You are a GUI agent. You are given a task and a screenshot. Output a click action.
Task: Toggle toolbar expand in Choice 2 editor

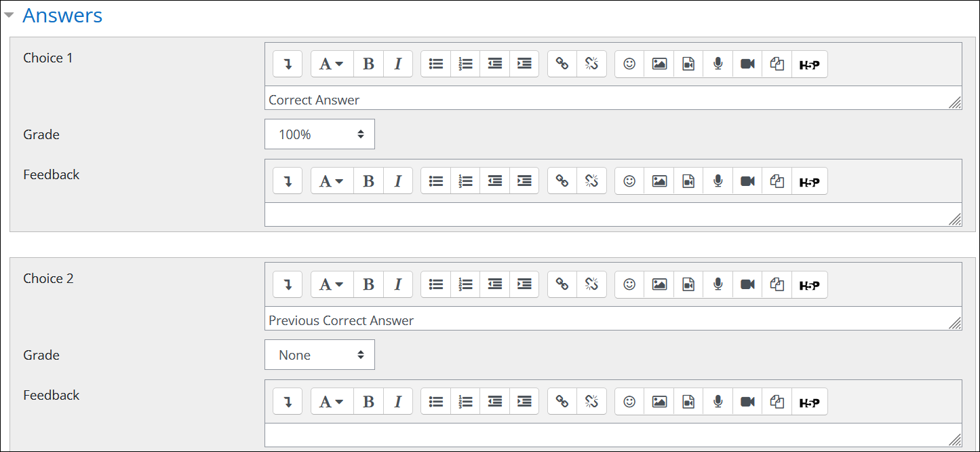(x=288, y=284)
